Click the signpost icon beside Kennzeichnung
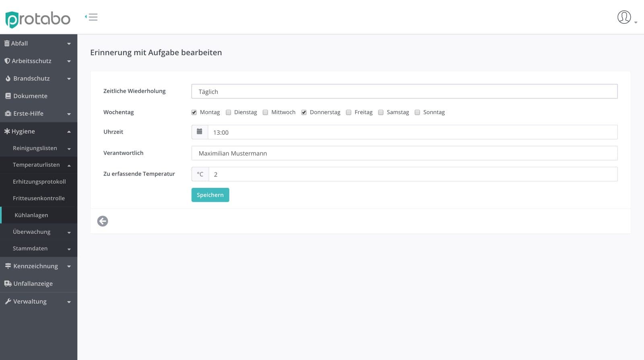 (x=8, y=266)
